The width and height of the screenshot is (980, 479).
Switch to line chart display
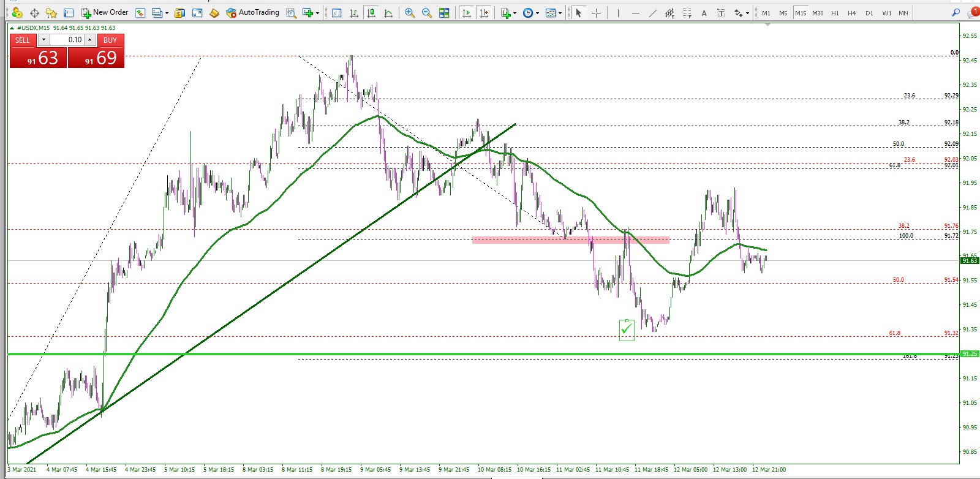click(388, 12)
